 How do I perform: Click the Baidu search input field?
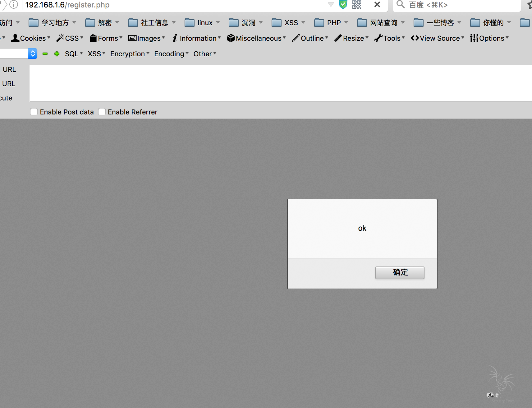[460, 5]
